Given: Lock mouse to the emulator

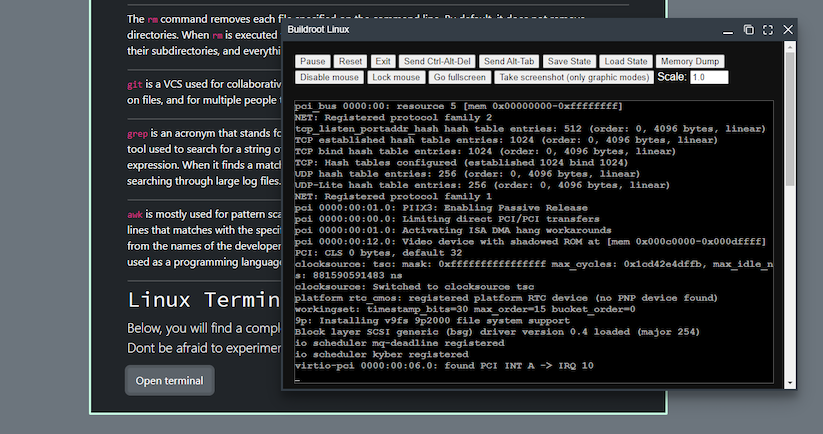Looking at the screenshot, I should point(396,77).
